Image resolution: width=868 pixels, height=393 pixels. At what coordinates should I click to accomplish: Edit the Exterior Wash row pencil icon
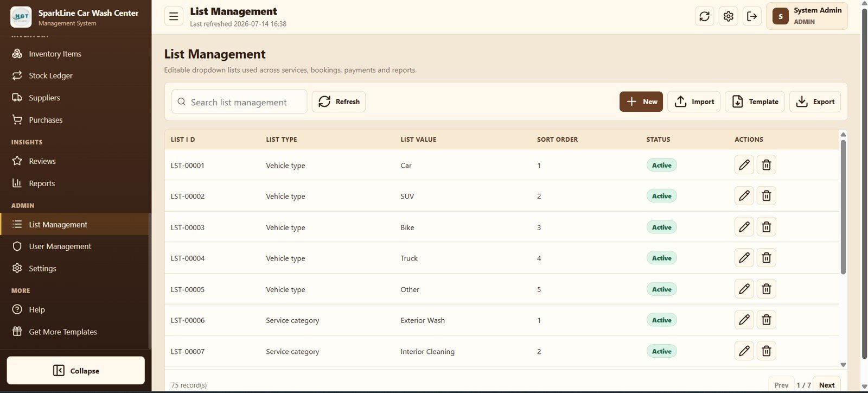[x=744, y=320]
